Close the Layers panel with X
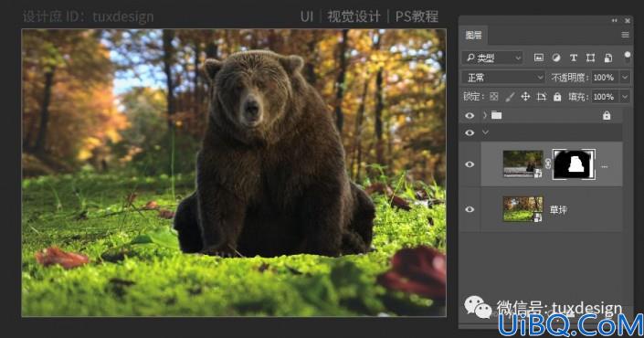 coord(628,20)
